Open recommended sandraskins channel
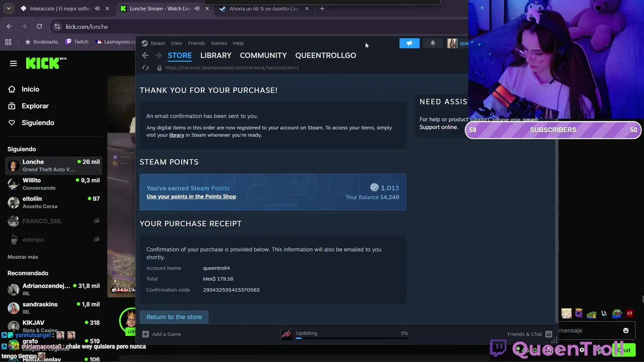Image resolution: width=644 pixels, height=362 pixels. pyautogui.click(x=53, y=308)
